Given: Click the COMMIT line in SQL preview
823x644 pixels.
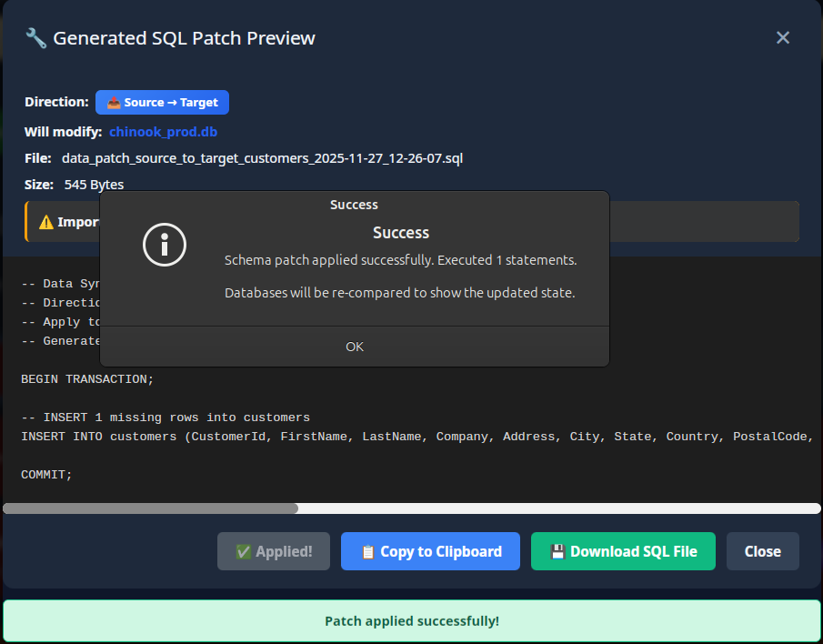Looking at the screenshot, I should (46, 475).
